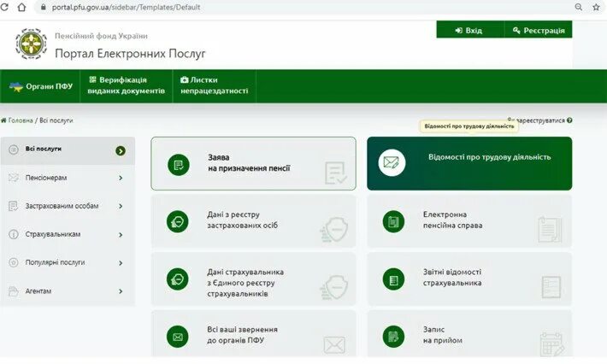Click the home icon in the breadcrumb
Image resolution: width=607 pixels, height=364 pixels.
point(3,120)
